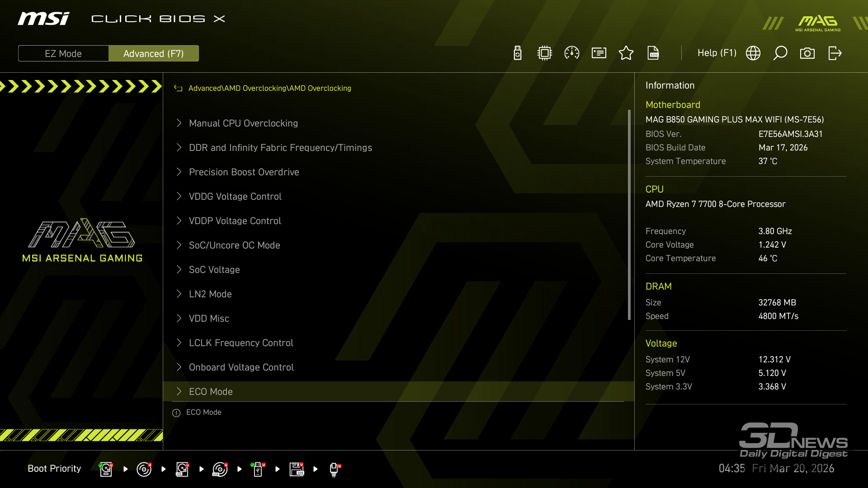
Task: Click the CPU chip icon in toolbar
Action: [x=545, y=53]
